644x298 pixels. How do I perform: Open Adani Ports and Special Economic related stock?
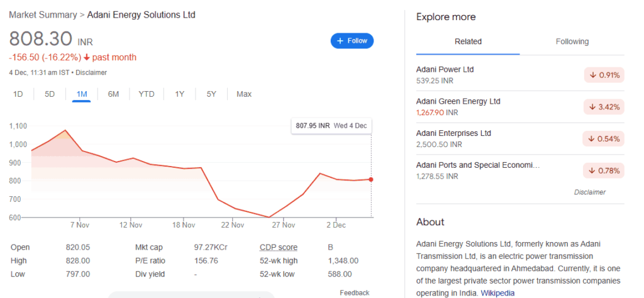pos(520,171)
